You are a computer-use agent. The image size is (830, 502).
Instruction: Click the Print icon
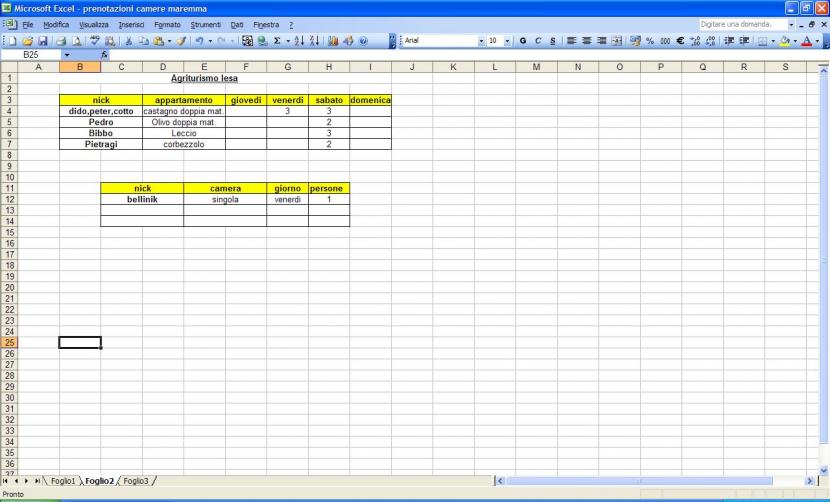point(62,41)
